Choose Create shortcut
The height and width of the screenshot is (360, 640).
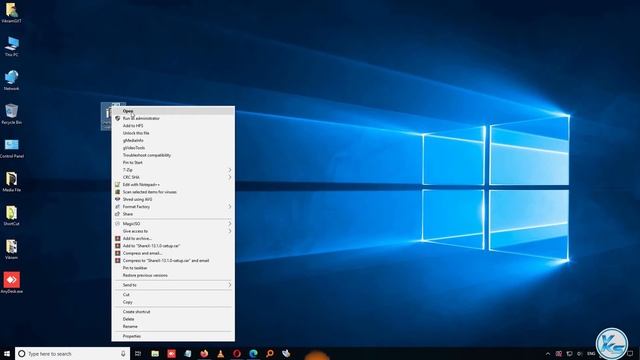coord(173,312)
